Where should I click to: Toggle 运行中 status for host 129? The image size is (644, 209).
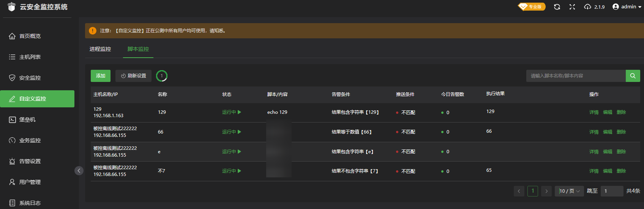click(x=232, y=112)
